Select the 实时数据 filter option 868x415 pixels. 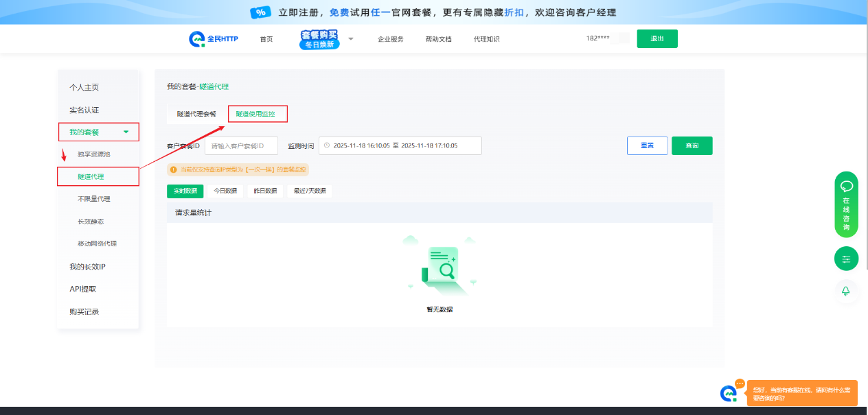185,191
